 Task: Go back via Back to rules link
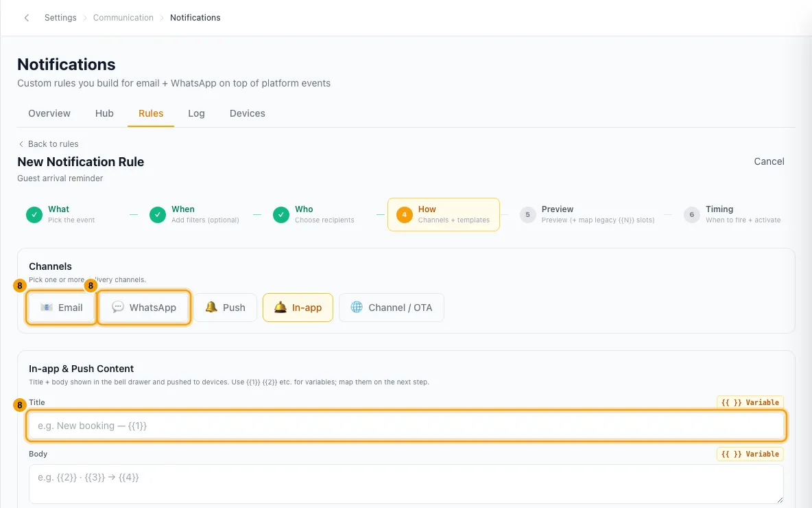click(48, 144)
